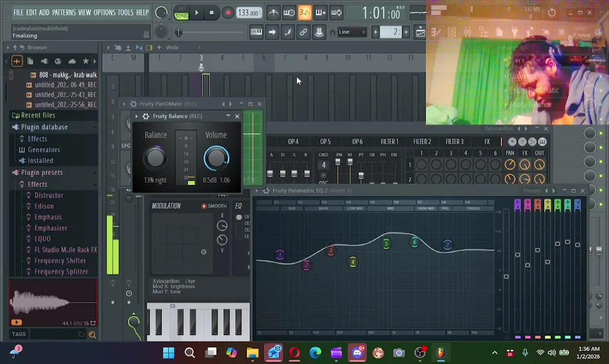This screenshot has width=609, height=364.
Task: Play sample preview with orange play icon
Action: point(16,323)
